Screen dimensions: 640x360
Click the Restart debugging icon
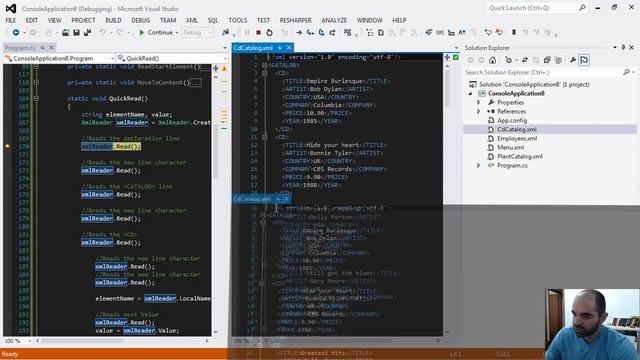pyautogui.click(x=269, y=33)
